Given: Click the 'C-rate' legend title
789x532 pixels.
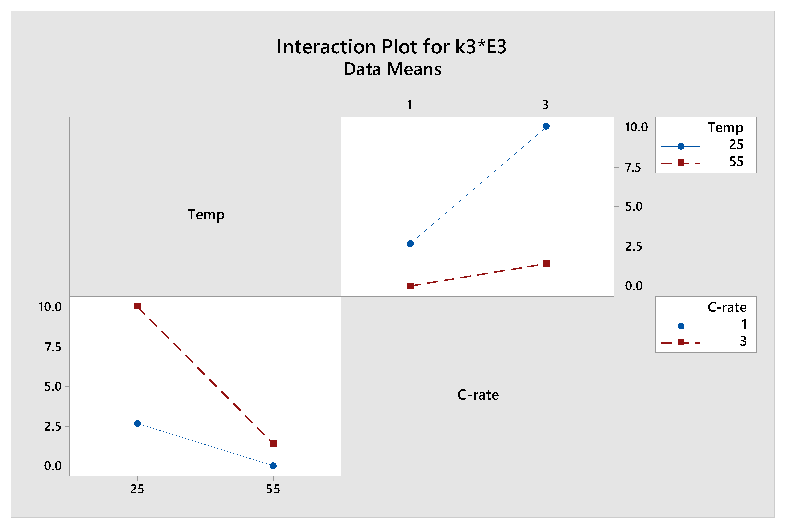Looking at the screenshot, I should point(727,307).
